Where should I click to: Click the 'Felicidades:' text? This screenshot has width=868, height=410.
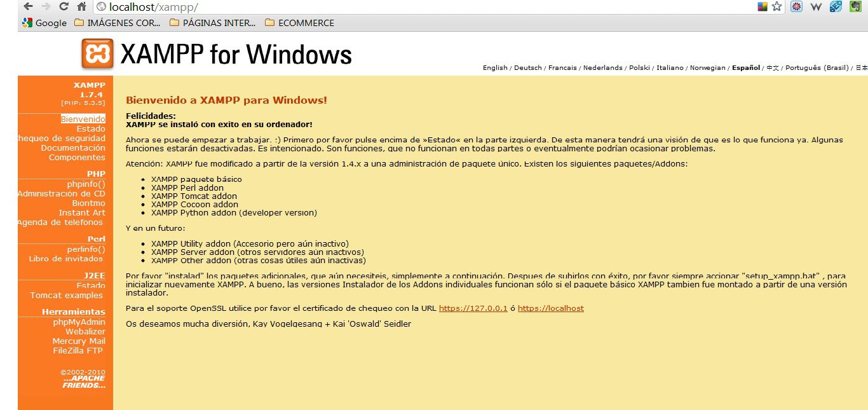tap(151, 116)
